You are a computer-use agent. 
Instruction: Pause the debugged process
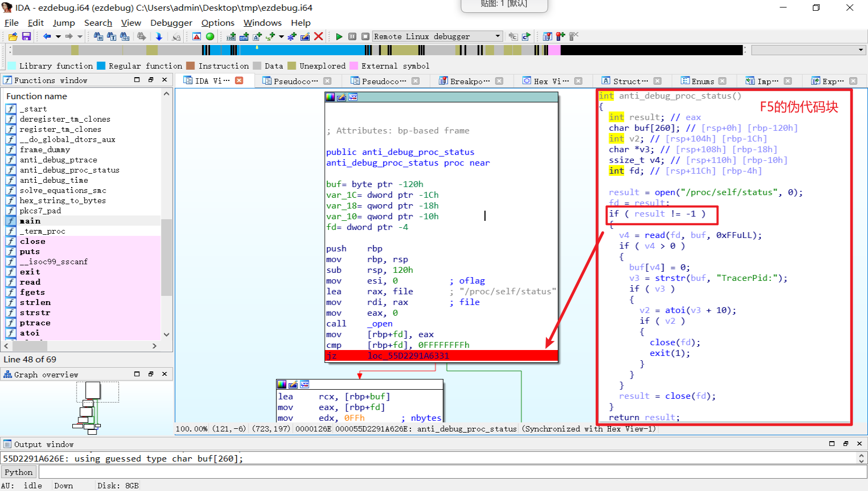[x=352, y=36]
